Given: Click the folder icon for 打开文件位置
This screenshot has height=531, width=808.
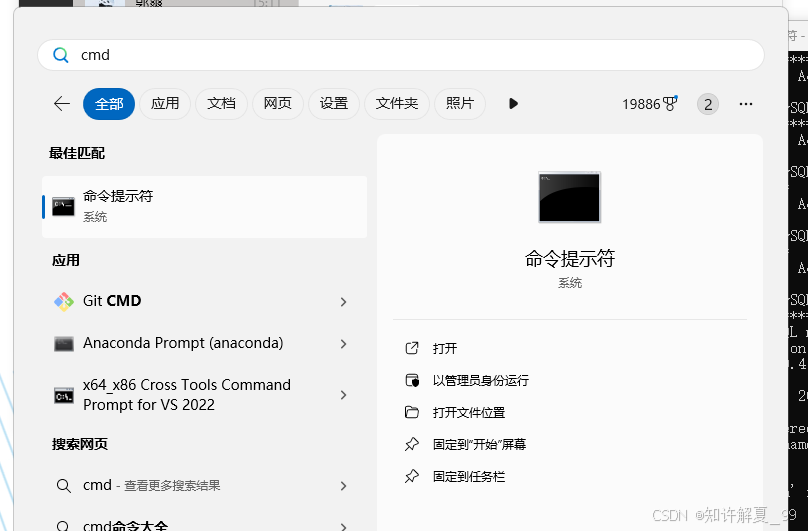Looking at the screenshot, I should click(412, 412).
